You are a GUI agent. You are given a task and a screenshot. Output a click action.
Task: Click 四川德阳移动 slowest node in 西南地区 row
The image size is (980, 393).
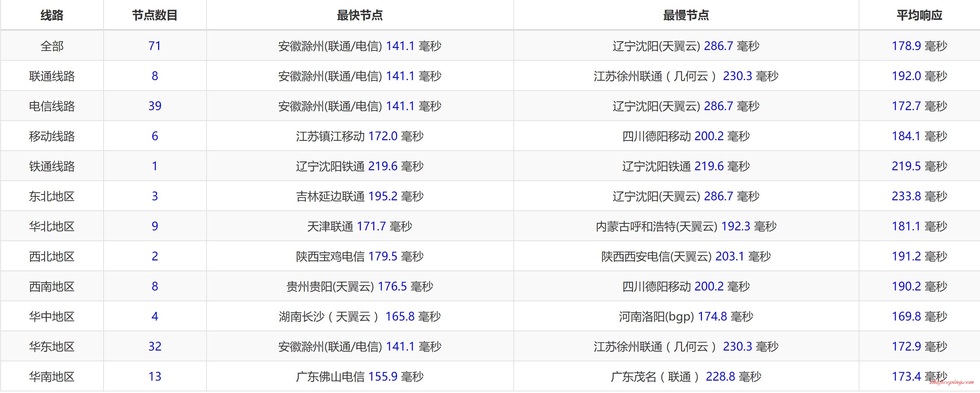coord(686,287)
